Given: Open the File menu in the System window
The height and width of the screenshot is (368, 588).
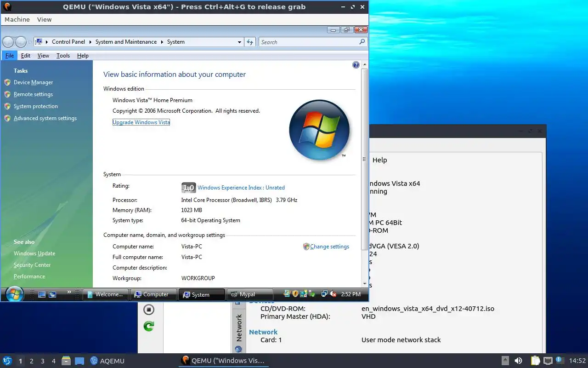Looking at the screenshot, I should pyautogui.click(x=10, y=56).
